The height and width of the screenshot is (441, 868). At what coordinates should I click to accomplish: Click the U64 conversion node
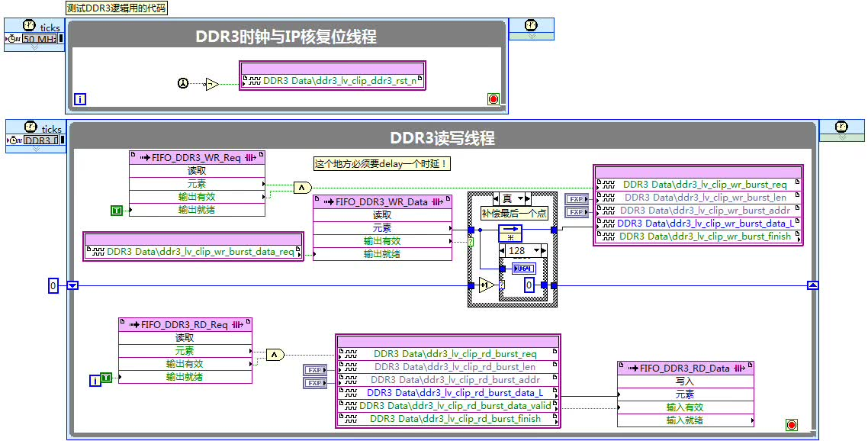[x=523, y=269]
